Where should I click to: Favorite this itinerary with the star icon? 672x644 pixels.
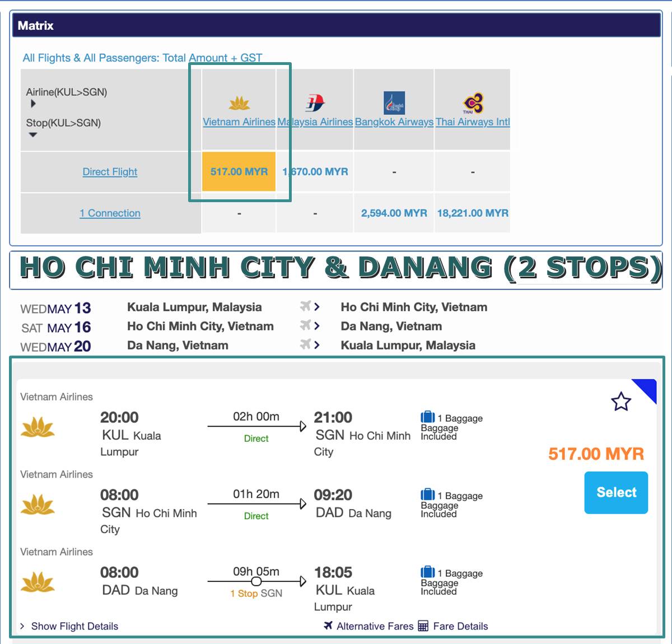click(x=621, y=402)
